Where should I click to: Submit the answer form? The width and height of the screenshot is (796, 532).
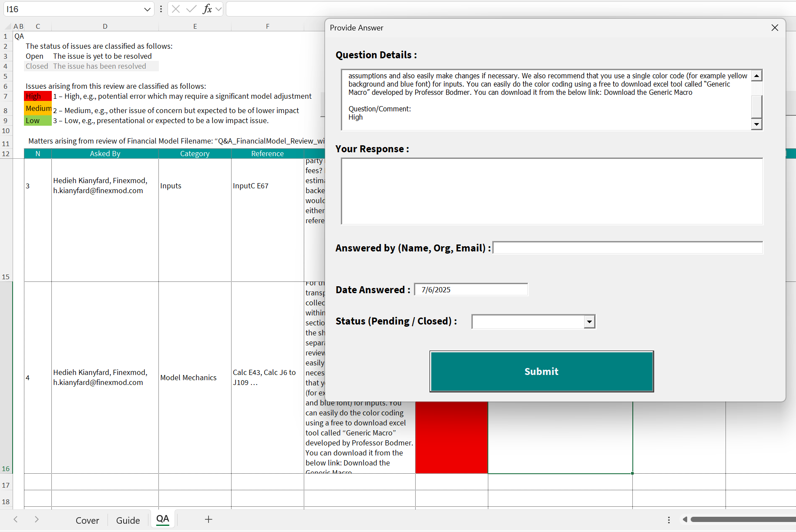coord(542,371)
